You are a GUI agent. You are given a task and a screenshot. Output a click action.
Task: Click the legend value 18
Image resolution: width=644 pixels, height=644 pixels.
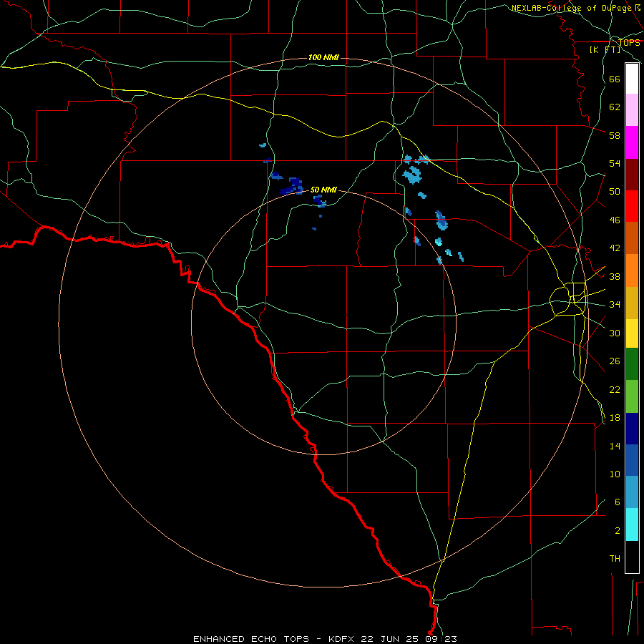point(615,418)
